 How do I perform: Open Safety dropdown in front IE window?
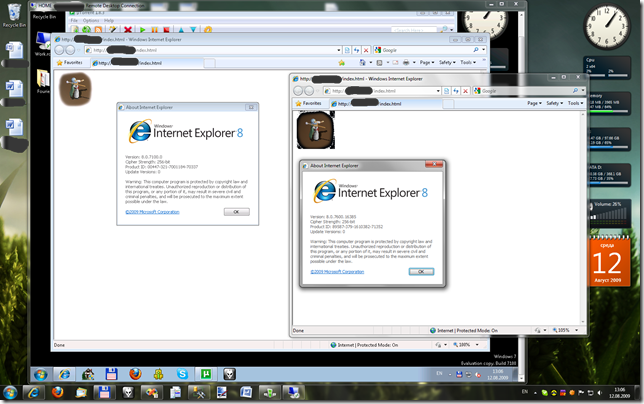pos(555,103)
